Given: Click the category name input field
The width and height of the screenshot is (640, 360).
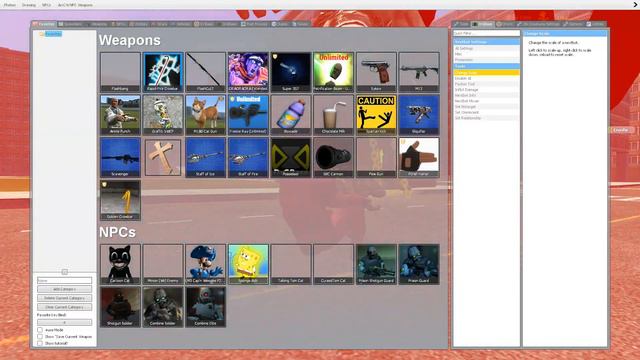Looking at the screenshot, I should tap(64, 280).
